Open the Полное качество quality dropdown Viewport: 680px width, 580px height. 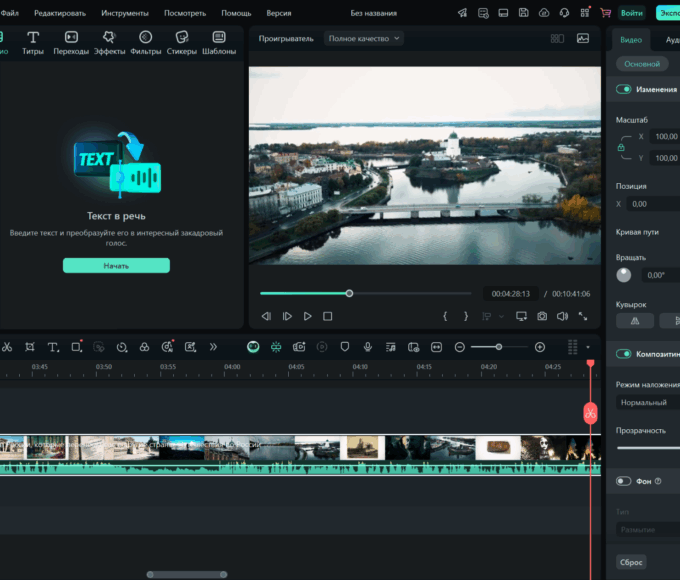[363, 39]
